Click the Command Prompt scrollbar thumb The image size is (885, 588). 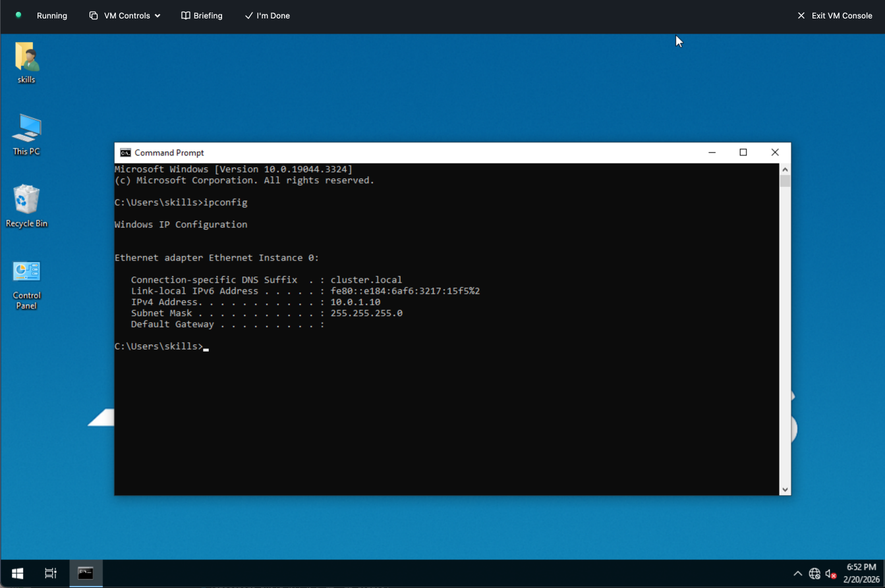coord(785,182)
